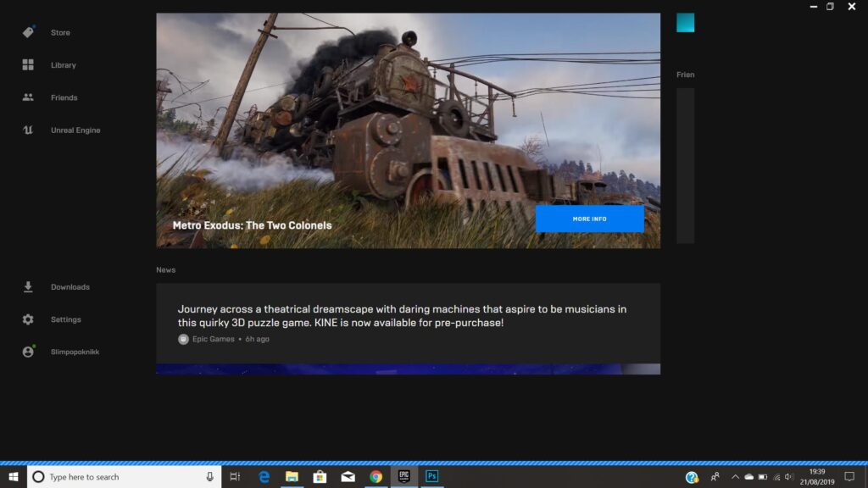Focus the taskbar search box
Image resolution: width=868 pixels, height=488 pixels.
coord(124,477)
